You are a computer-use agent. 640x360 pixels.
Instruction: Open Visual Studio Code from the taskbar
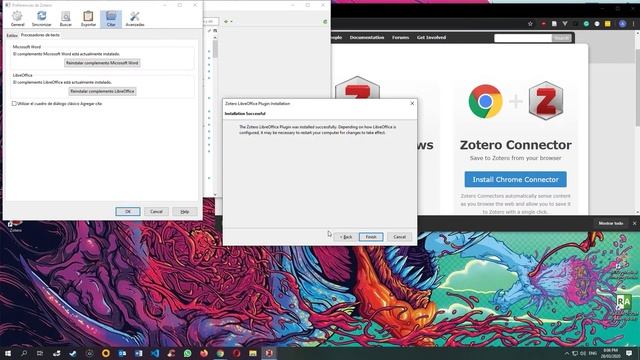coord(155,353)
